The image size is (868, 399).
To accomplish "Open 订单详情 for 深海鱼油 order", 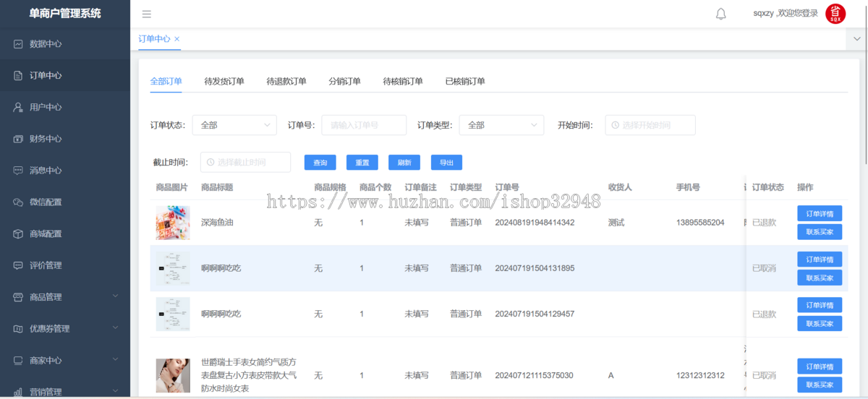I will coord(820,213).
